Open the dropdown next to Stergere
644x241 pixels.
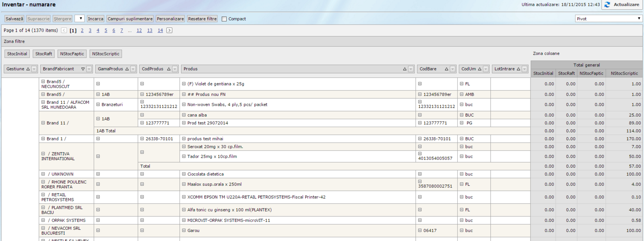coord(80,19)
